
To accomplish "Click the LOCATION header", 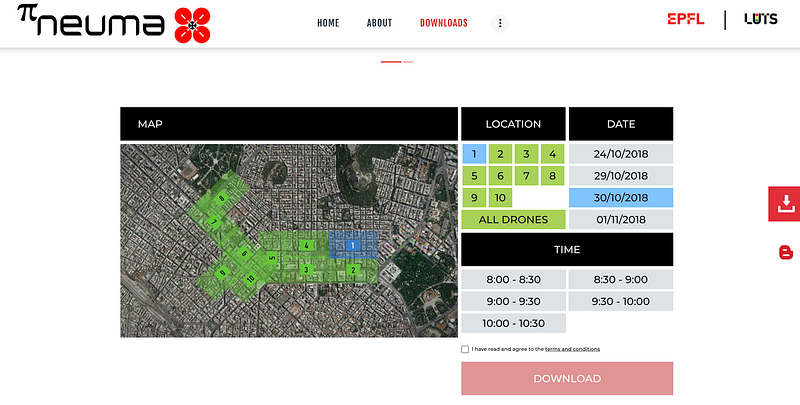I will pos(513,124).
